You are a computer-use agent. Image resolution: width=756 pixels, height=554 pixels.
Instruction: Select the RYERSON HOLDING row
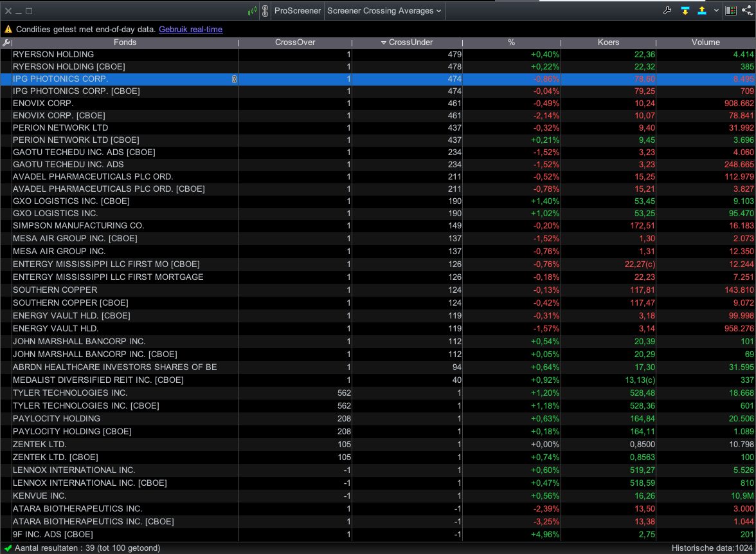click(x=378, y=55)
